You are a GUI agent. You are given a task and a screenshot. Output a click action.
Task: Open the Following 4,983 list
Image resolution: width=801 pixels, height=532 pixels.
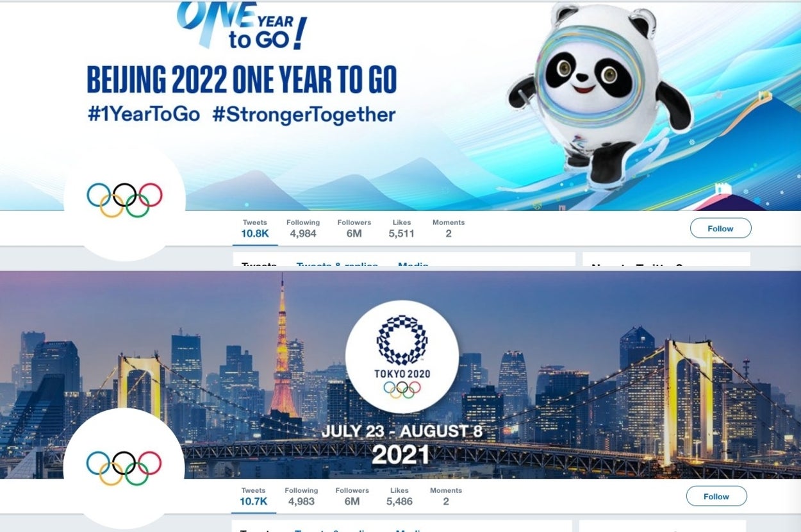pos(301,497)
